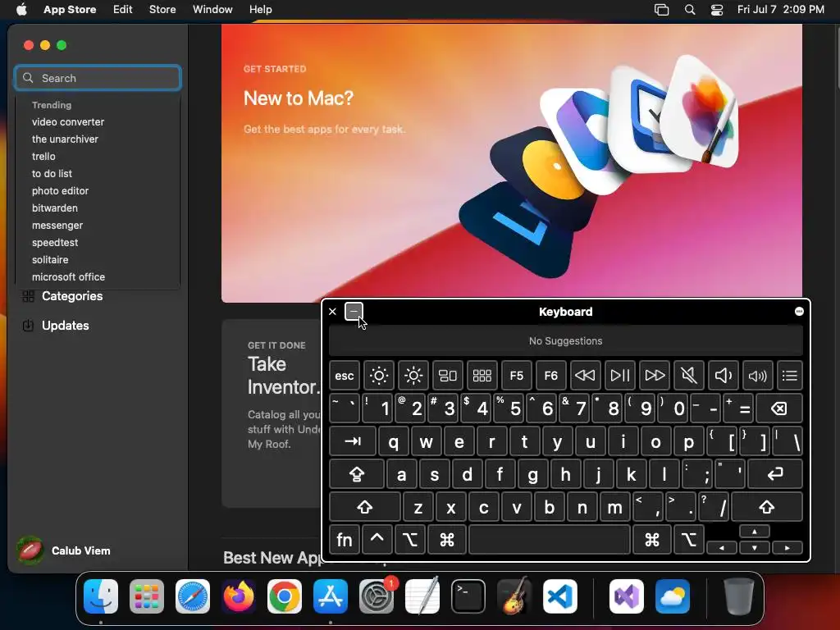Toggle the left option key
Screen dimensions: 840x630
[410, 540]
